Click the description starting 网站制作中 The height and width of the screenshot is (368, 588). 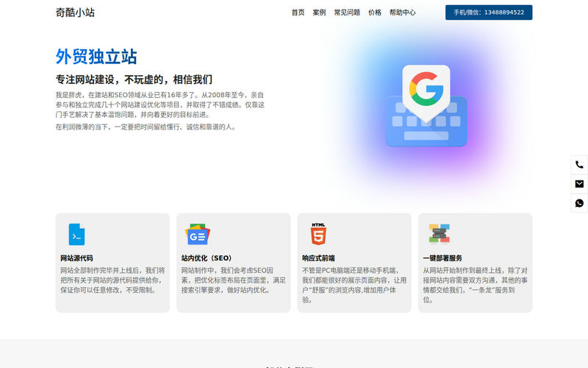[x=233, y=280]
